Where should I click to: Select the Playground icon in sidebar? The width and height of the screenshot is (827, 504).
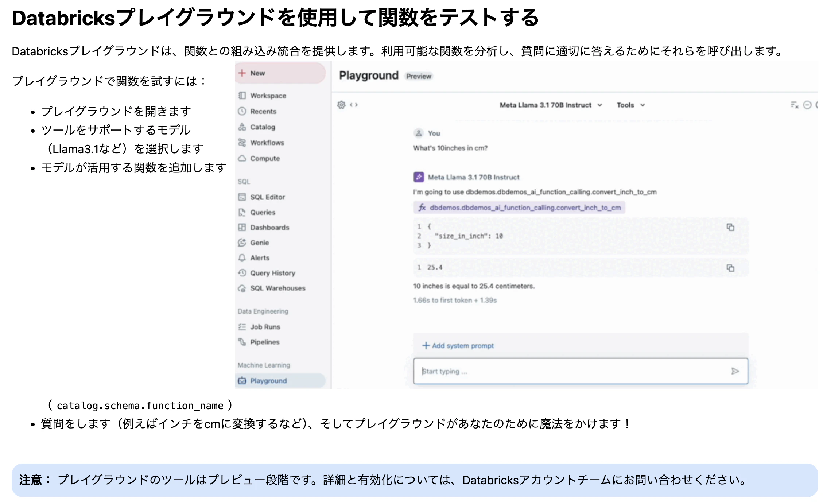pos(242,381)
